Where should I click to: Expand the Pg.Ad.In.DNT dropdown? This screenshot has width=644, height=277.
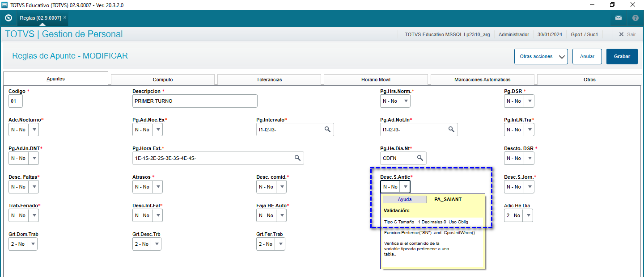[x=34, y=158]
